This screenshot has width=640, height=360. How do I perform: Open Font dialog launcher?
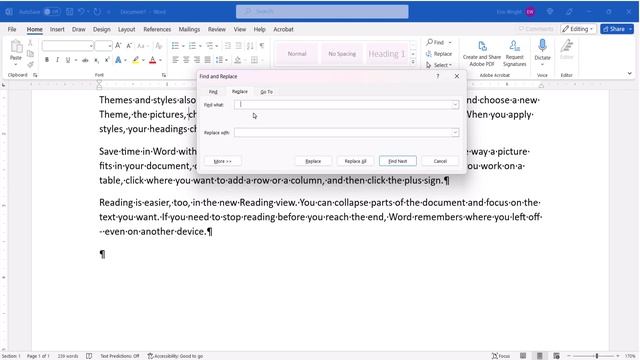[164, 75]
